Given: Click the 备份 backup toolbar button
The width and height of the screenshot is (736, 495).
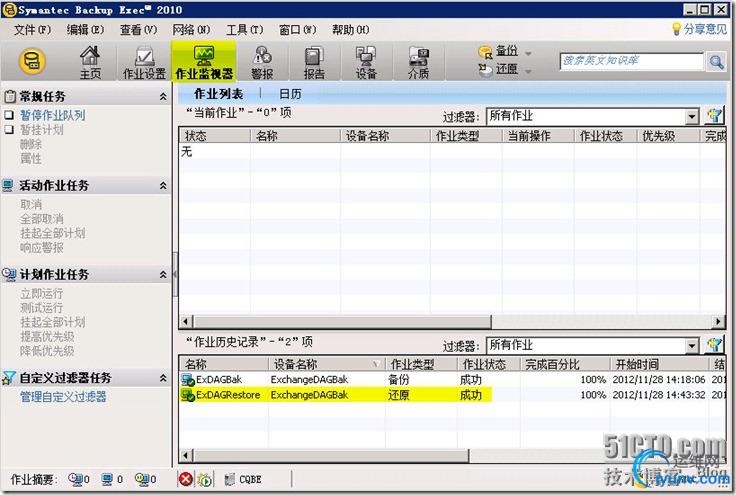Looking at the screenshot, I should pyautogui.click(x=498, y=51).
